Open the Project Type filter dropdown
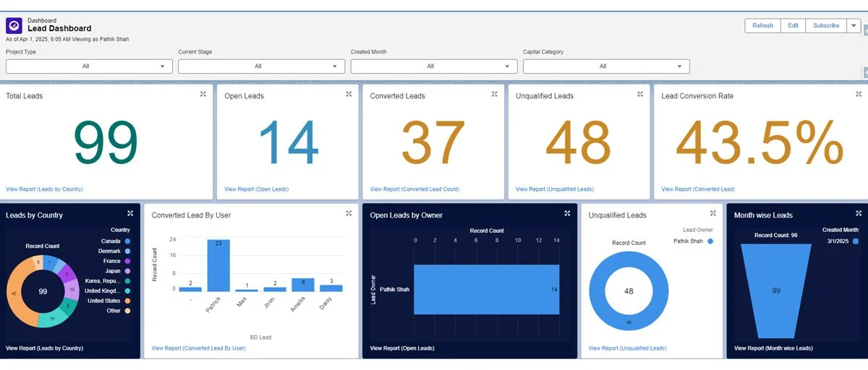Image resolution: width=868 pixels, height=370 pixels. [x=89, y=66]
